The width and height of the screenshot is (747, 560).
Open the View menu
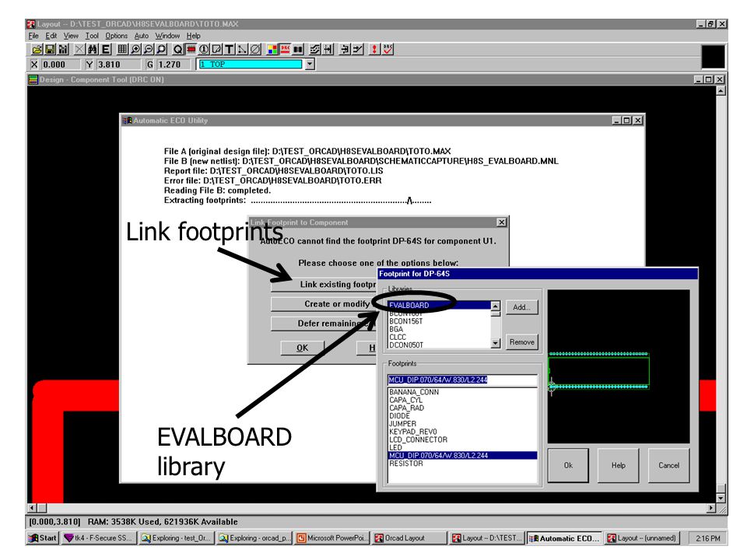pyautogui.click(x=71, y=36)
